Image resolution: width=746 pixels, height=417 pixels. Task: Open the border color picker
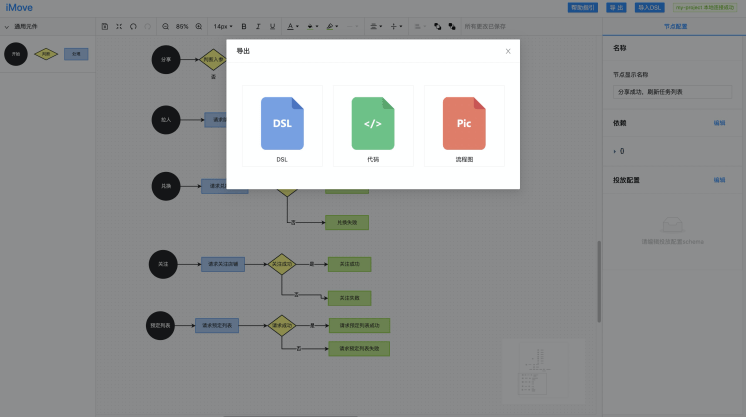point(332,27)
